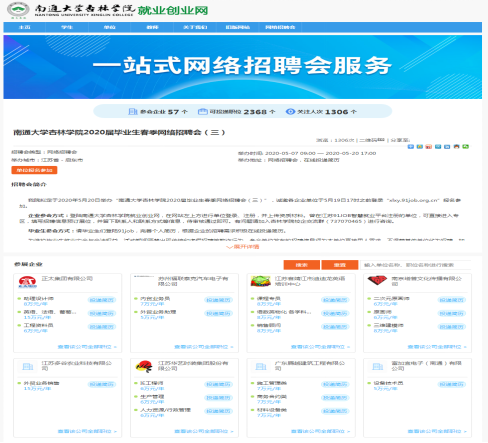This screenshot has width=488, height=443.
Task: Click the orange 重置 reset button
Action: 340,265
